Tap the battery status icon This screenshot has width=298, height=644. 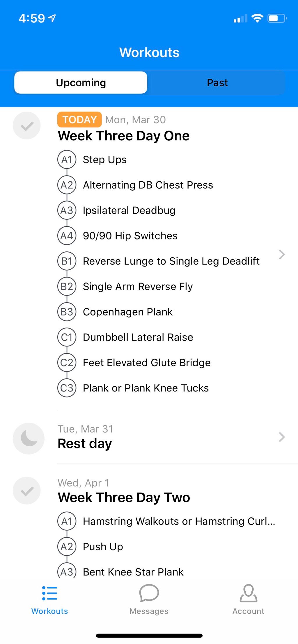(277, 18)
